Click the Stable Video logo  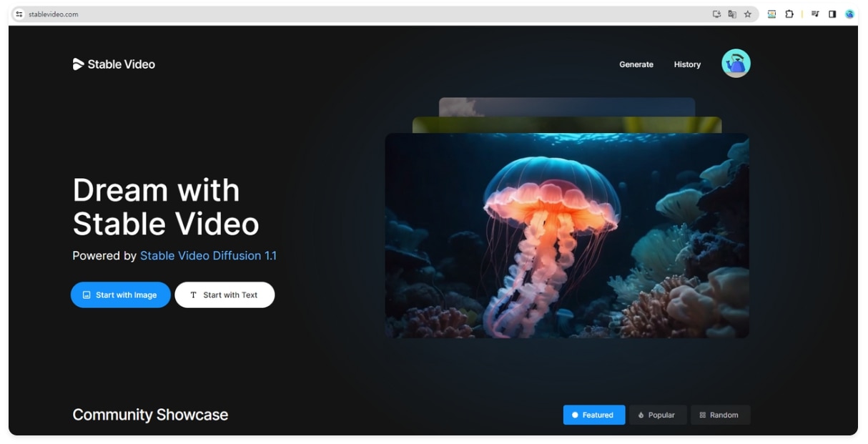click(x=114, y=64)
